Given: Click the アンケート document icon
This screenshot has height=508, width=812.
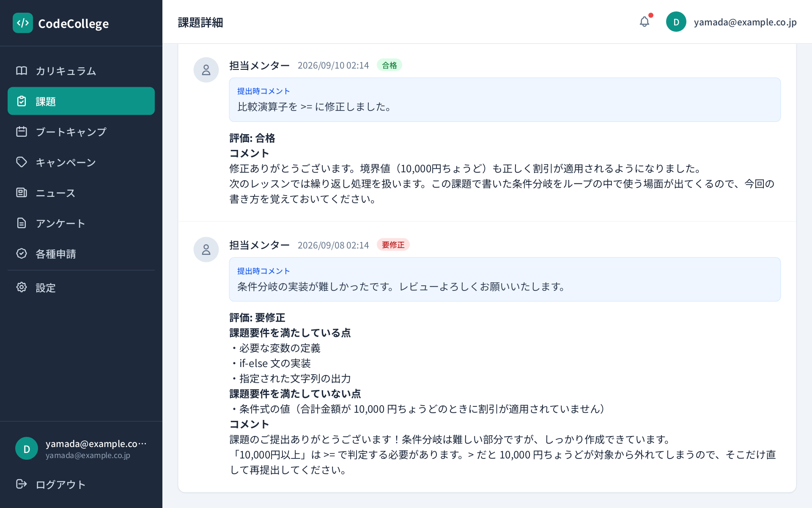Looking at the screenshot, I should 22,223.
